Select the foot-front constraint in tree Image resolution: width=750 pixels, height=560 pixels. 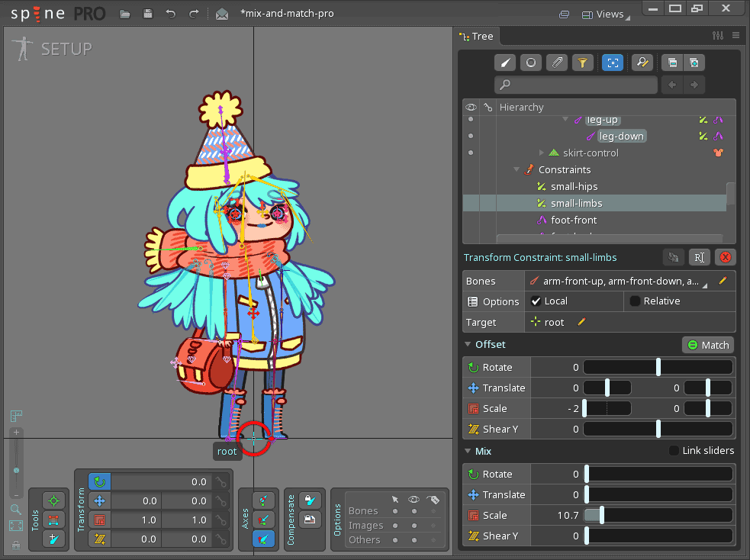click(573, 220)
